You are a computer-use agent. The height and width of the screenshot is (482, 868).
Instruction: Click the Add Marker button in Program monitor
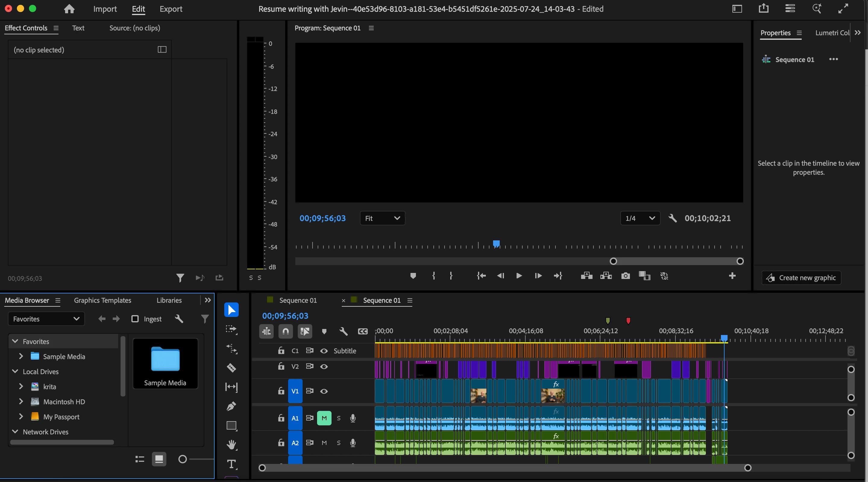(413, 276)
